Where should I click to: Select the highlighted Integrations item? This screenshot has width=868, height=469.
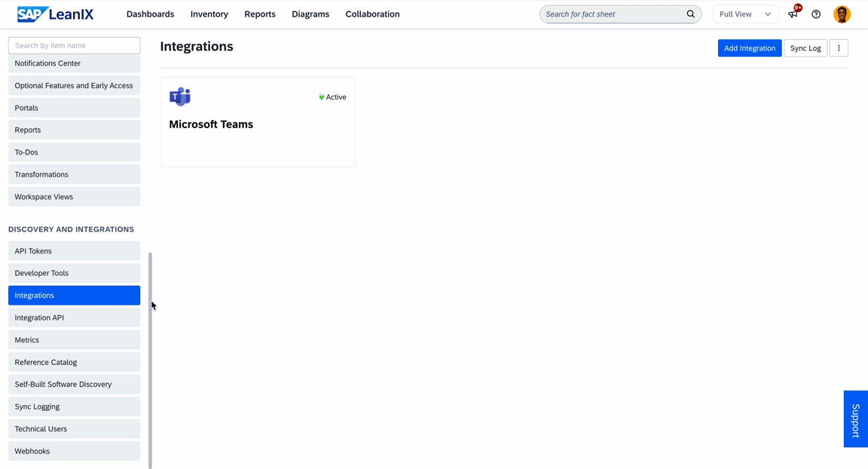(x=74, y=295)
